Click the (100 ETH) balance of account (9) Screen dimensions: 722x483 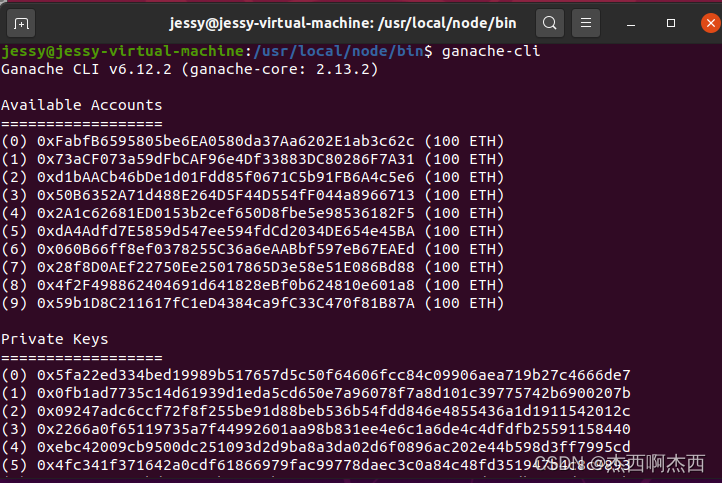464,303
